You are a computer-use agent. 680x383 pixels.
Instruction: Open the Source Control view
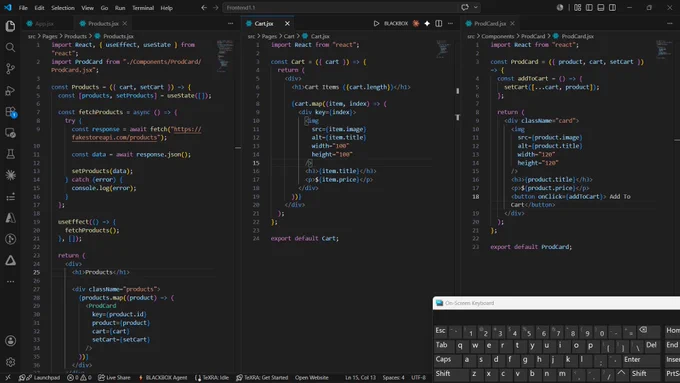[x=10, y=69]
